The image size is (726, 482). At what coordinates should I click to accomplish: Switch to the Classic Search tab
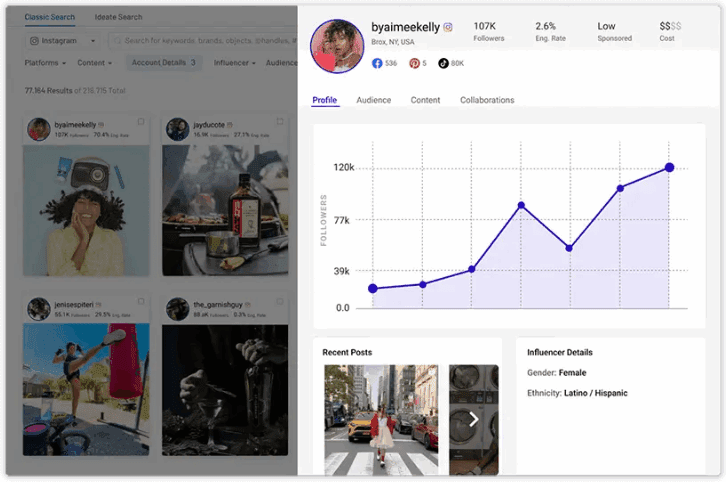point(50,17)
